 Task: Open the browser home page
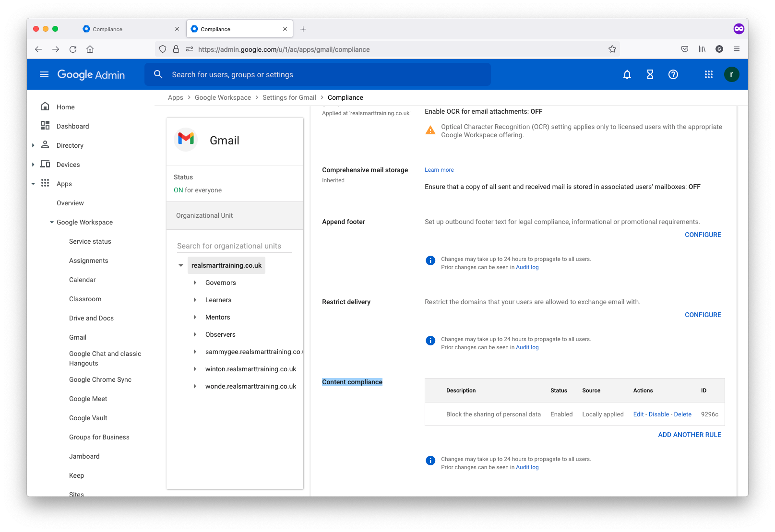(x=90, y=49)
